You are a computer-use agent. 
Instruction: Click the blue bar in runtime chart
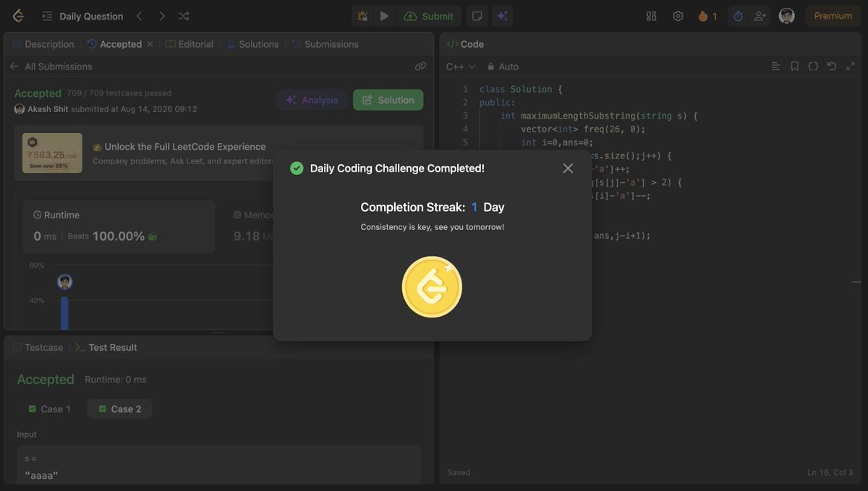pyautogui.click(x=64, y=312)
